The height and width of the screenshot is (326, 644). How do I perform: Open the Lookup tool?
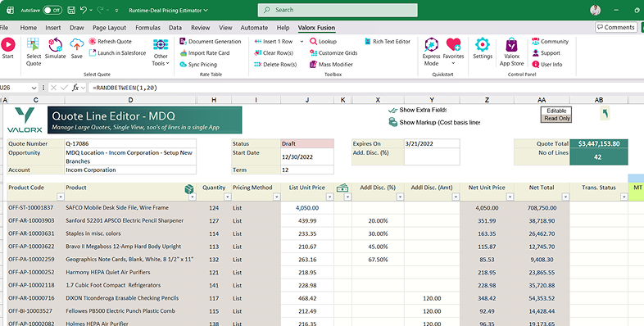click(324, 42)
